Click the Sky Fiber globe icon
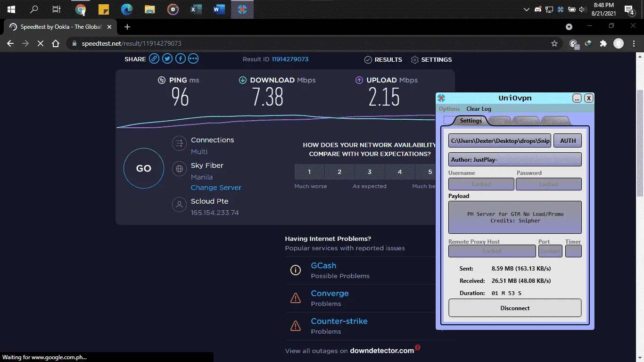 (179, 169)
